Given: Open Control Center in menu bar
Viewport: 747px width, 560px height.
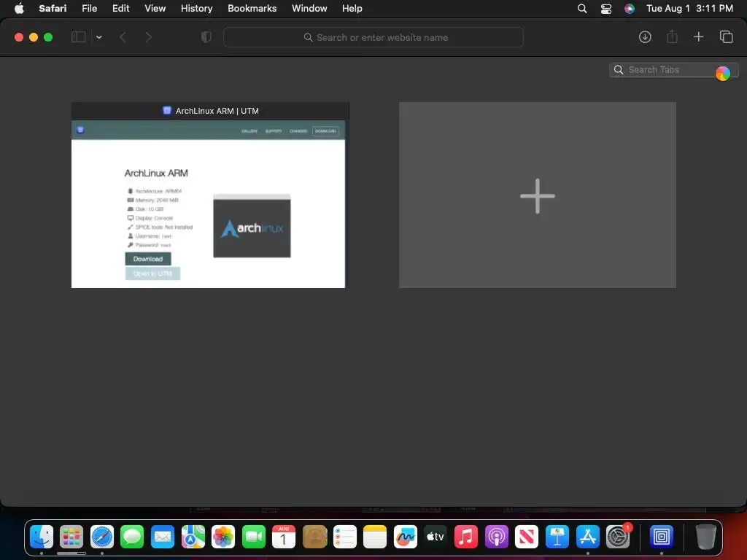Looking at the screenshot, I should point(605,9).
